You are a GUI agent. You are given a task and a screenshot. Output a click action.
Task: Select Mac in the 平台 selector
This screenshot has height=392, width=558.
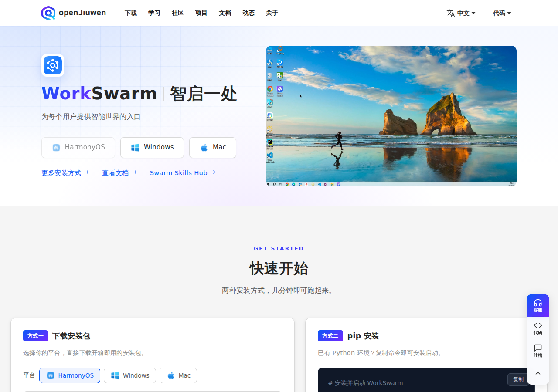coord(178,375)
